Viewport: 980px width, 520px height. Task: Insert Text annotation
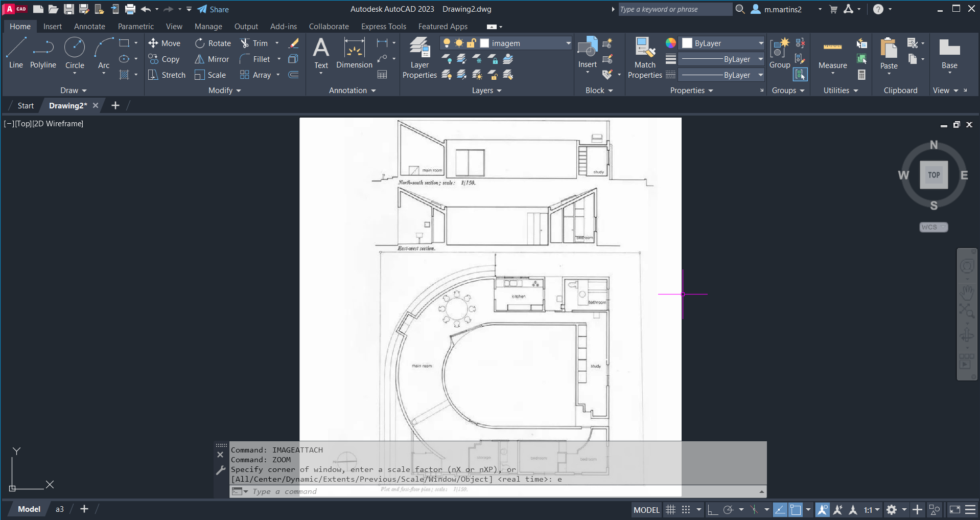pos(321,53)
